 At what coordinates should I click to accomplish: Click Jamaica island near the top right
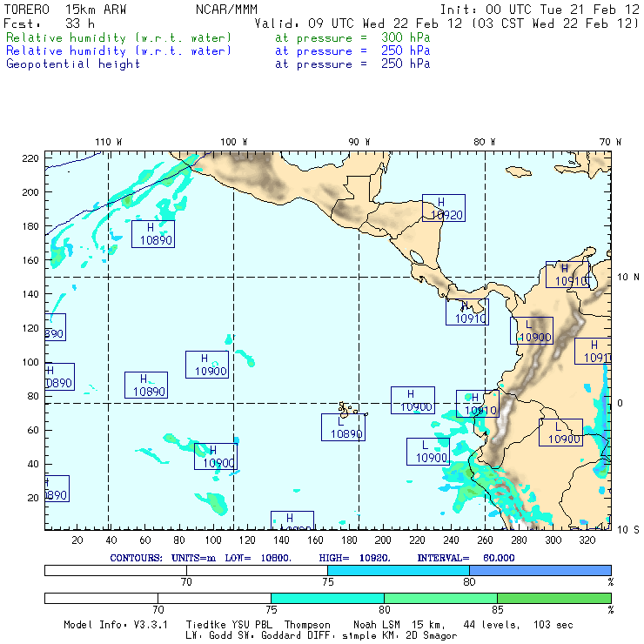[x=519, y=171]
